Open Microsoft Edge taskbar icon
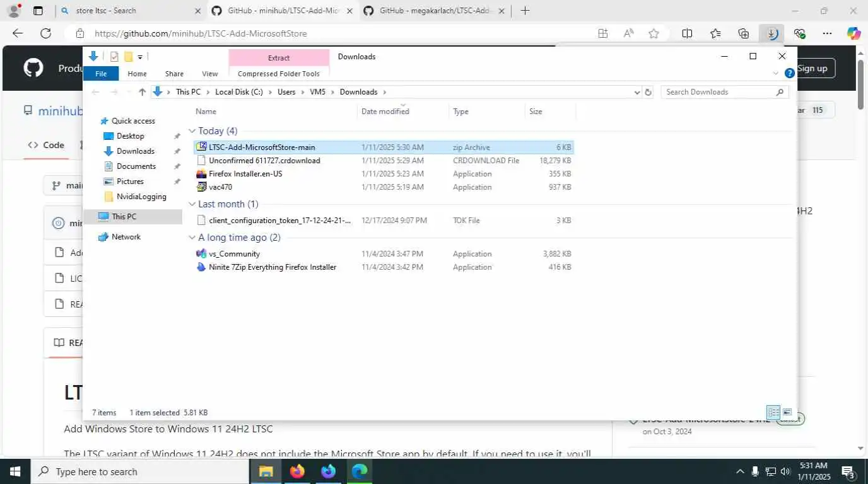The height and width of the screenshot is (484, 868). pos(360,471)
